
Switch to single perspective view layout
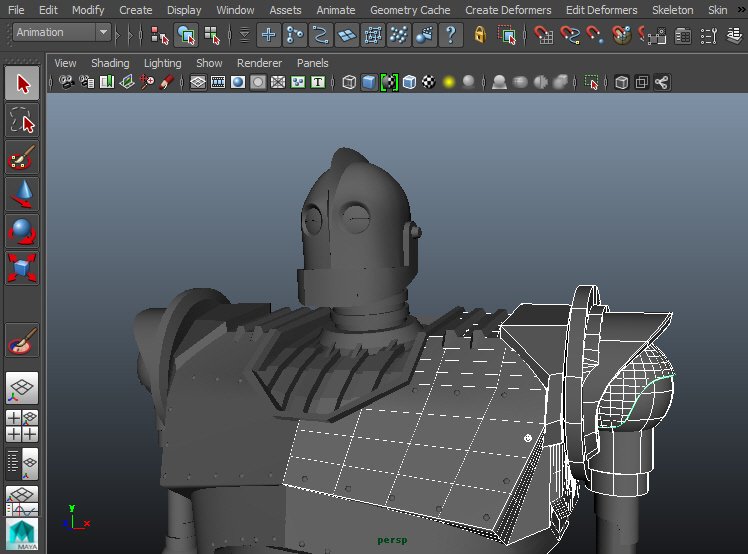point(22,388)
